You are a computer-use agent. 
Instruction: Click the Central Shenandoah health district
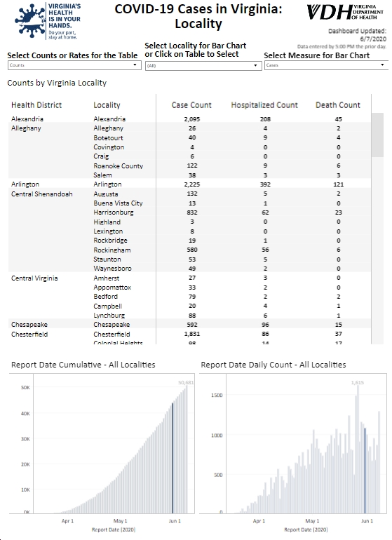(41, 194)
